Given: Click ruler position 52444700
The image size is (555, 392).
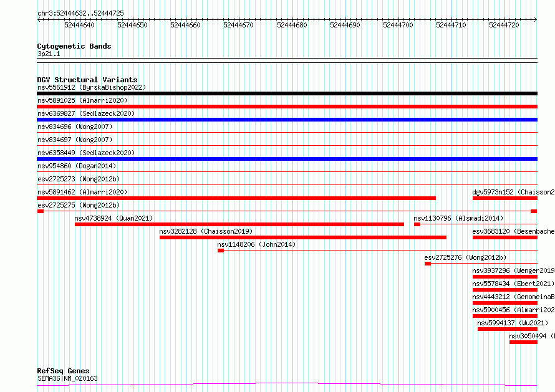Looking at the screenshot, I should pyautogui.click(x=398, y=25).
